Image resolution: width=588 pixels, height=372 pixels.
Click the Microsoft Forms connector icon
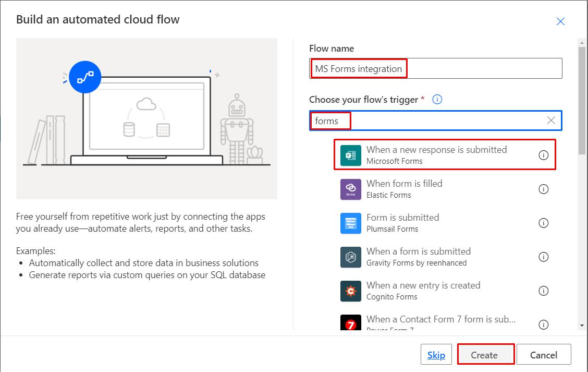pos(350,154)
